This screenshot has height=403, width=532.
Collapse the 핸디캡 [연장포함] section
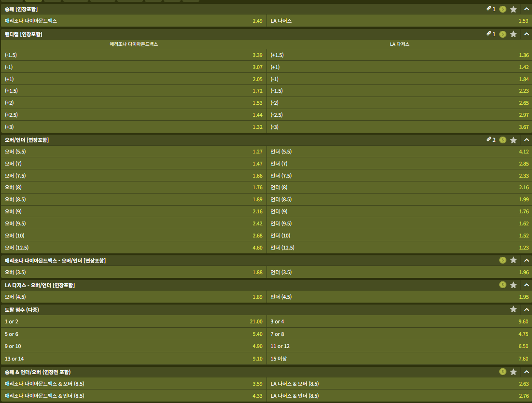point(527,34)
